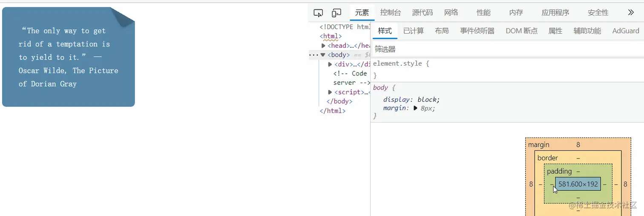Open the 源代码 tab

pos(423,12)
